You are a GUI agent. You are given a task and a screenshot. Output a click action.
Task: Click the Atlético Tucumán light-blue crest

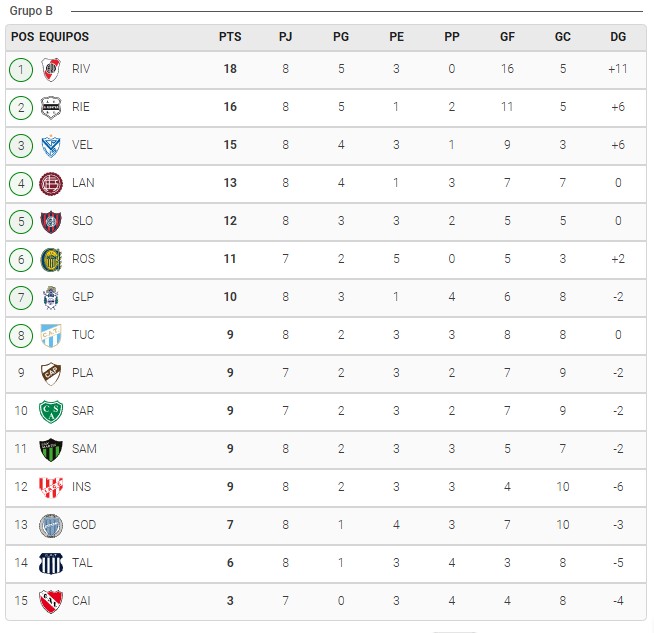pos(51,335)
